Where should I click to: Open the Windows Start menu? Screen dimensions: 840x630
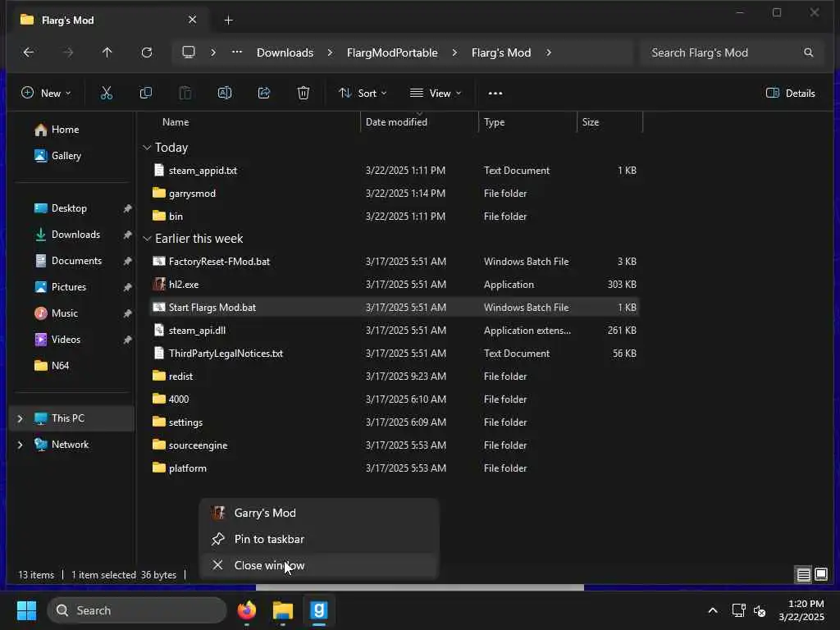click(26, 610)
